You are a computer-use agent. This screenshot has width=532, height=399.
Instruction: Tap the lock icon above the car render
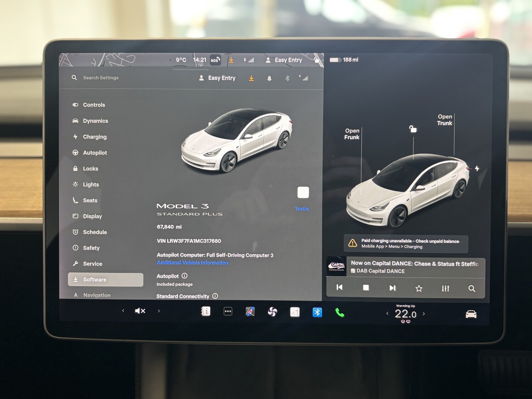pyautogui.click(x=412, y=129)
